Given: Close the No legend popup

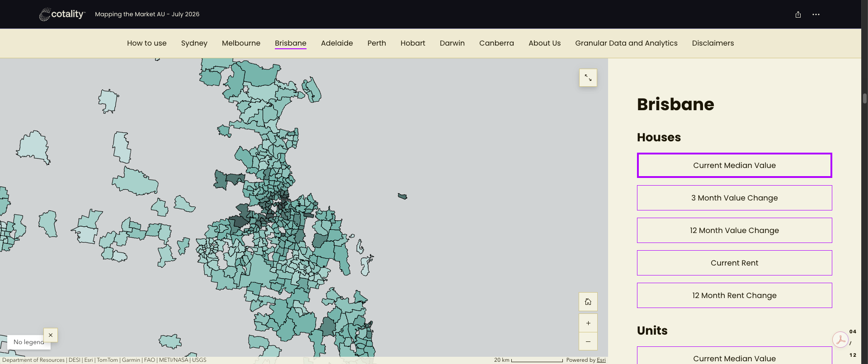Looking at the screenshot, I should [x=51, y=335].
